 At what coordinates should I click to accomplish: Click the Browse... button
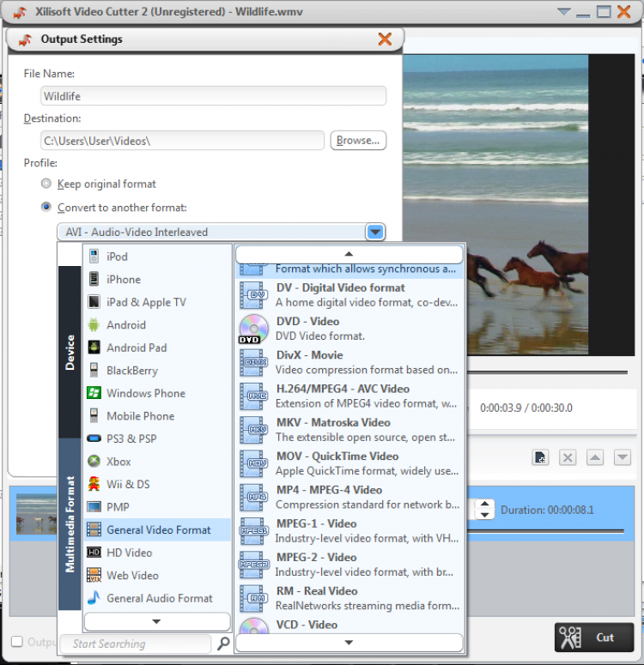click(358, 140)
